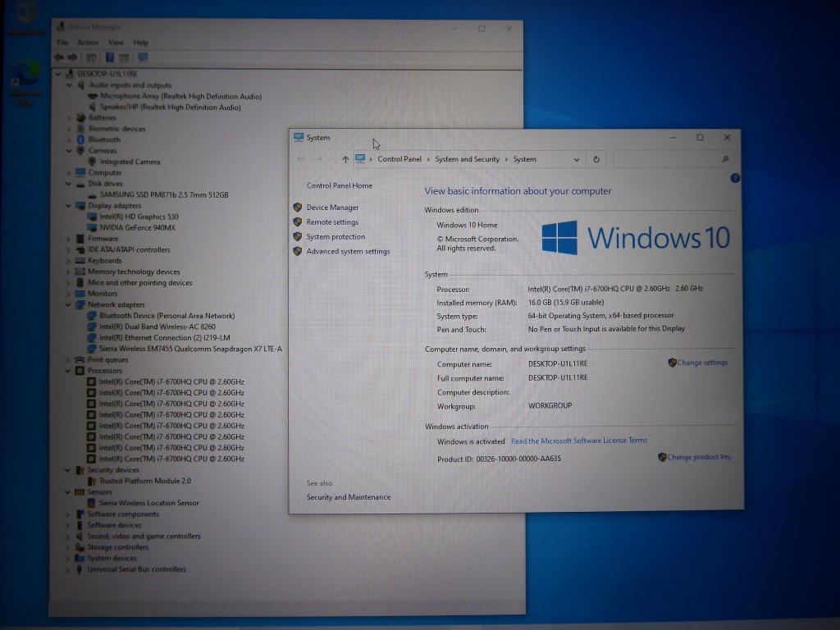This screenshot has width=840, height=630.
Task: Open System protection link
Action: 336,237
